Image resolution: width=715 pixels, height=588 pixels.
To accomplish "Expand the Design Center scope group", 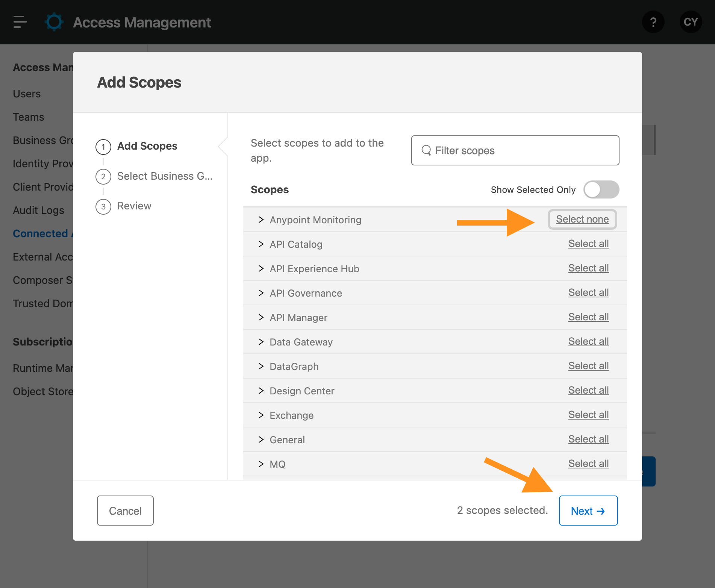I will coord(261,391).
